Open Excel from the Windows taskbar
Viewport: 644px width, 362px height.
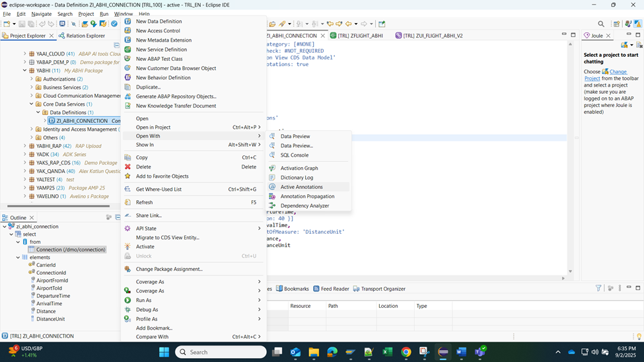coord(388,352)
